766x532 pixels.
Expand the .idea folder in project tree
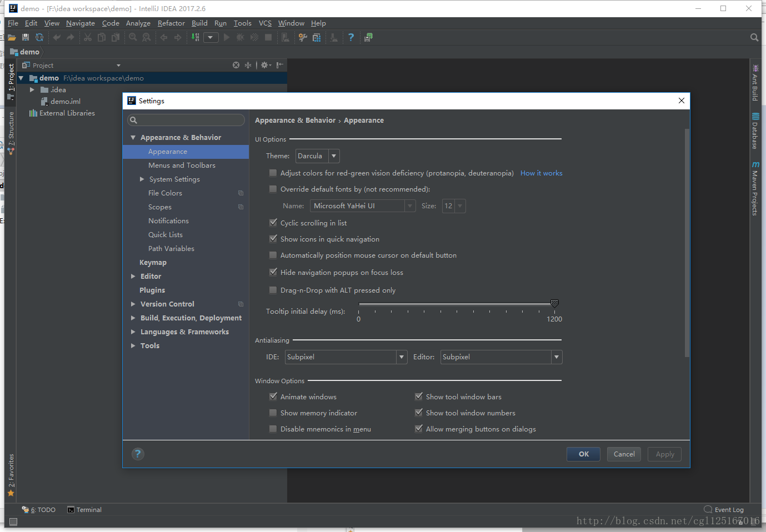(32, 89)
